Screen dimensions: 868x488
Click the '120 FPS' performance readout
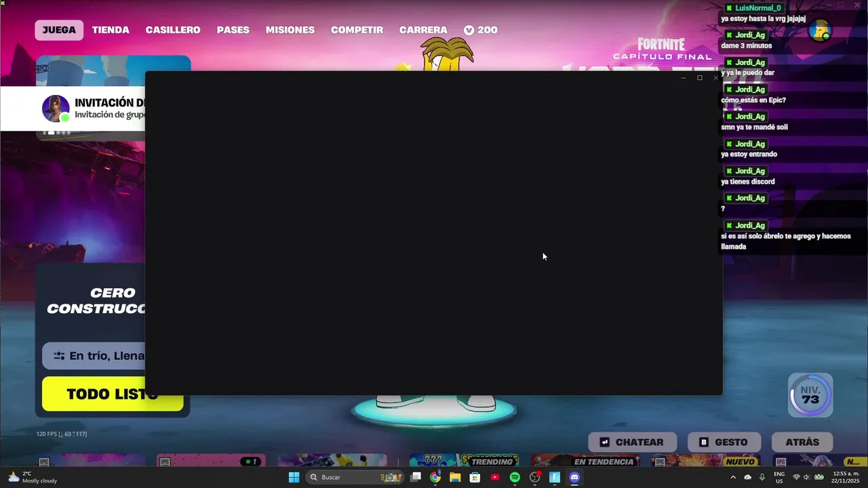[x=62, y=434]
